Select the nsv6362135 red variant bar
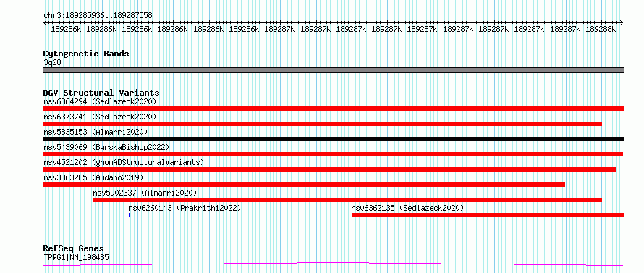This screenshot has height=273, width=644. tap(488, 215)
